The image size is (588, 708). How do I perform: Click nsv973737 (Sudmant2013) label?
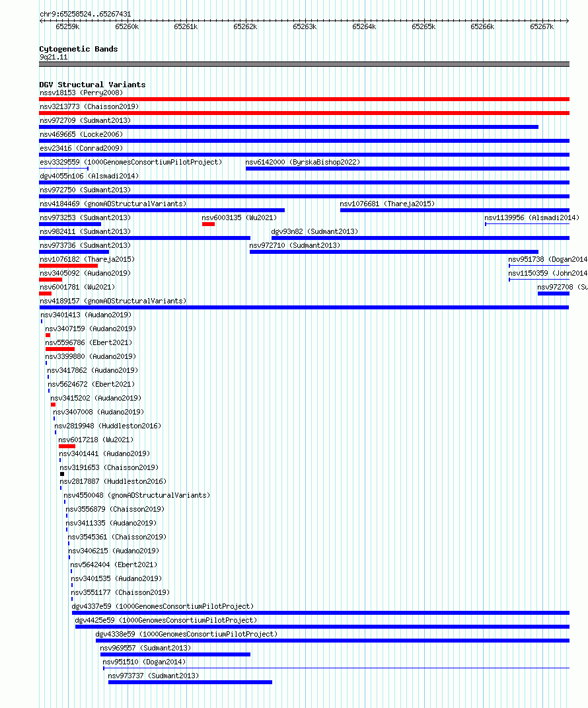pyautogui.click(x=153, y=676)
